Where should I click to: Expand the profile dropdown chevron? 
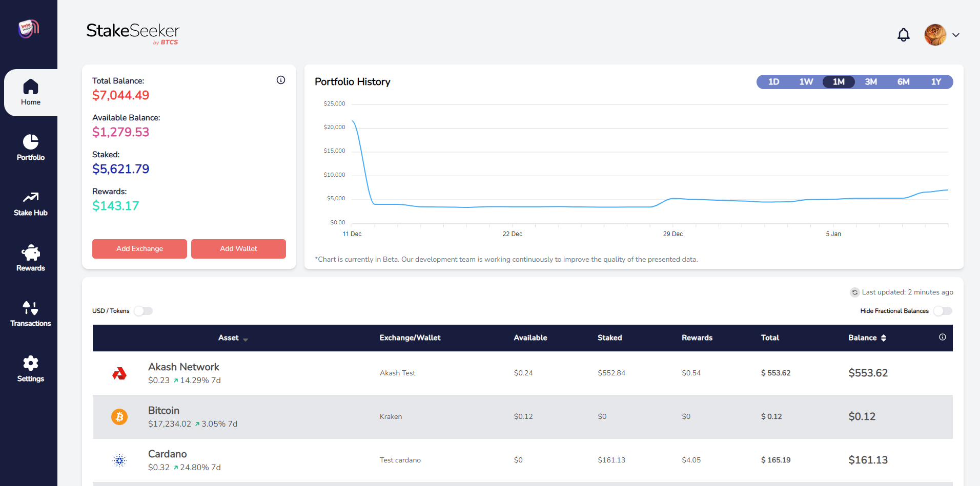pyautogui.click(x=956, y=35)
